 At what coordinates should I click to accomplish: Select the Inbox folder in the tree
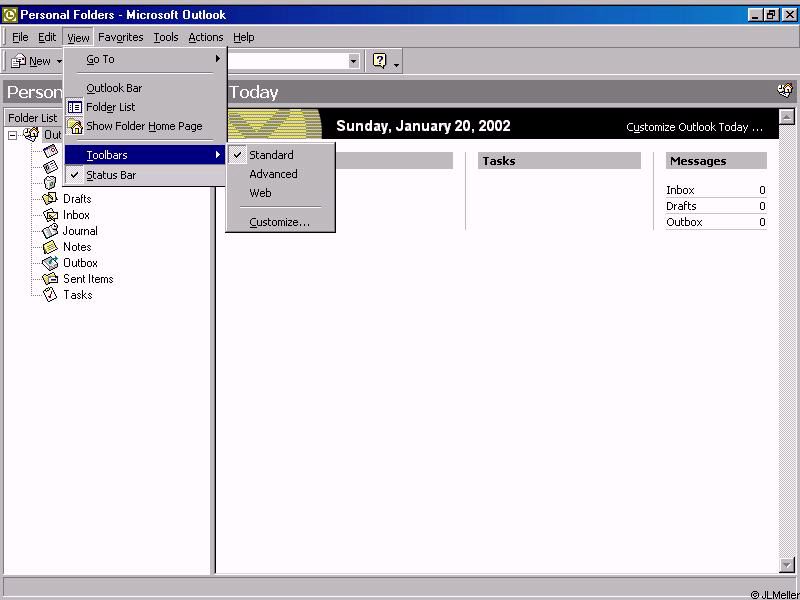click(x=76, y=215)
